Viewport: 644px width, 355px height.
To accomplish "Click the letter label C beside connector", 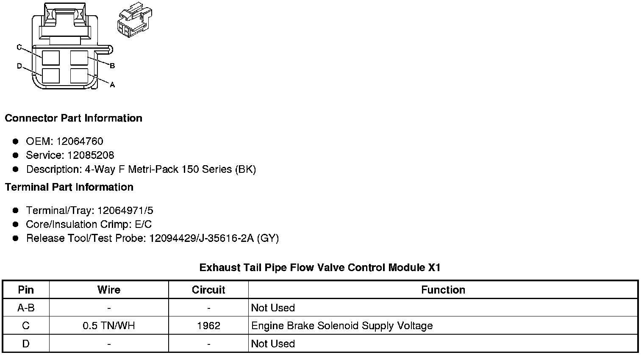I will pos(19,47).
